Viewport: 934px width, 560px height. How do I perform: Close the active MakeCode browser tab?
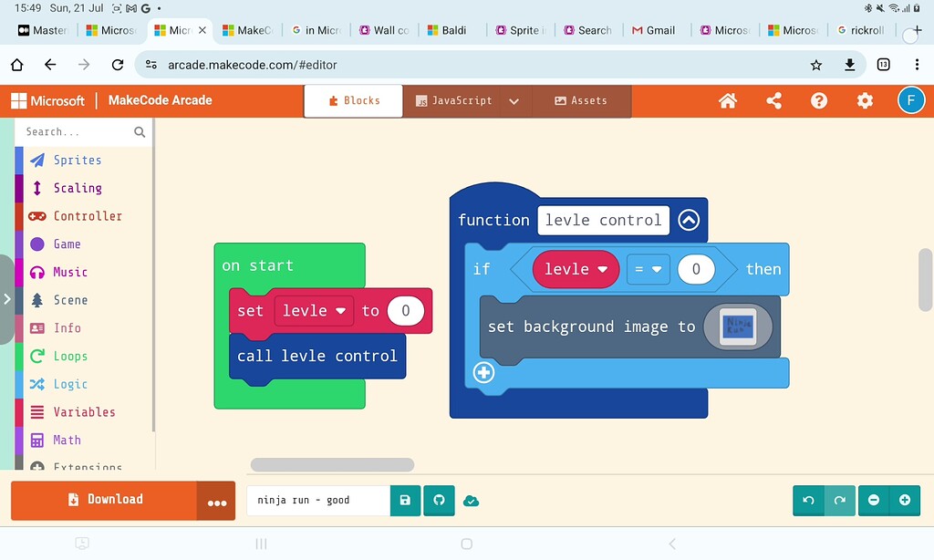[x=202, y=30]
